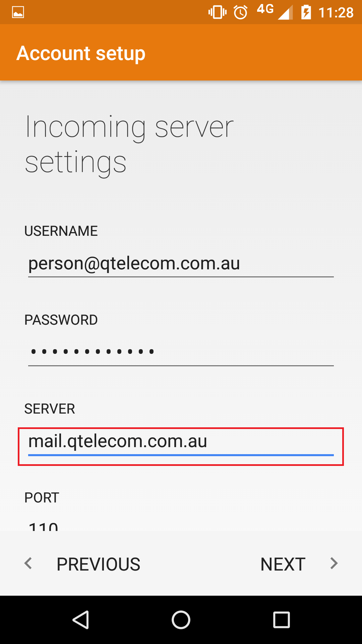Viewport: 362px width, 644px height.
Task: Tap the right chevron beside NEXT
Action: (x=334, y=563)
